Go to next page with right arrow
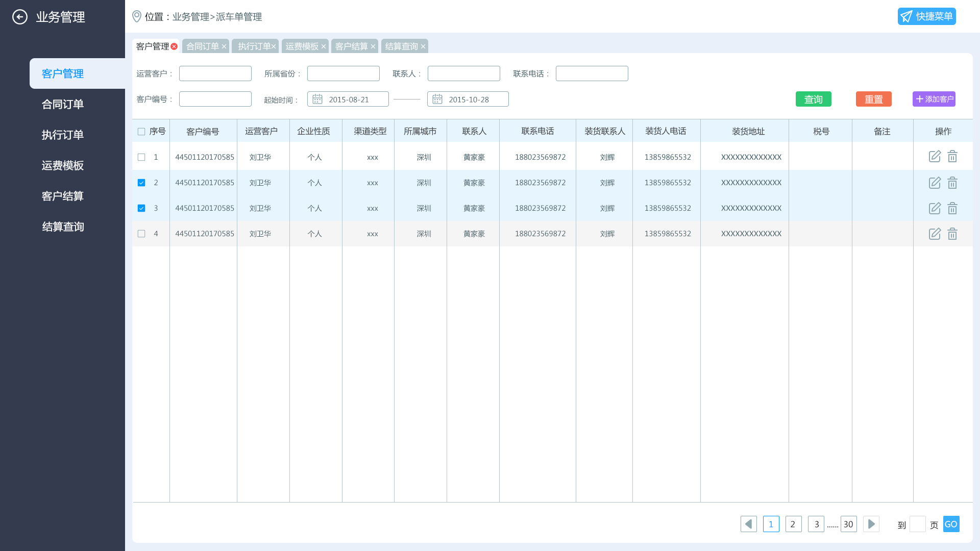Image resolution: width=980 pixels, height=551 pixels. pyautogui.click(x=871, y=524)
